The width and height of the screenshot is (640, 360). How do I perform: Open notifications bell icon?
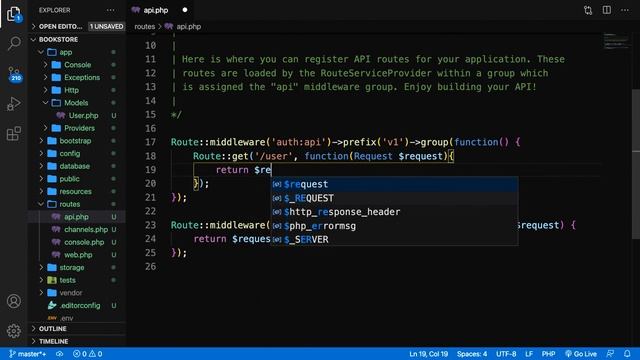[x=627, y=354]
